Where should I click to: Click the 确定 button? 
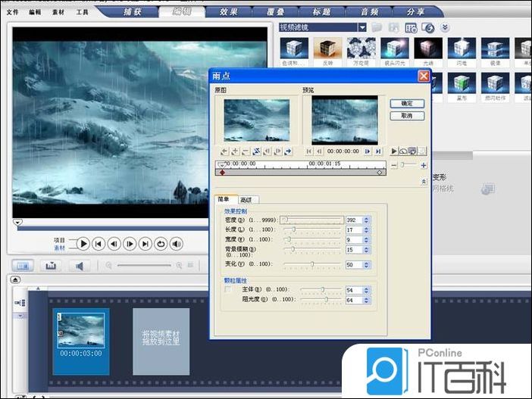click(x=407, y=103)
